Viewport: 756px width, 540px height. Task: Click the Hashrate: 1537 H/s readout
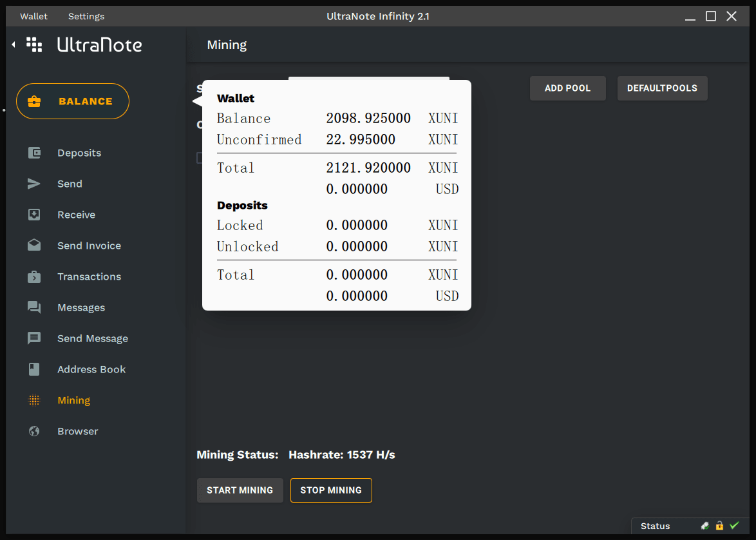(342, 455)
